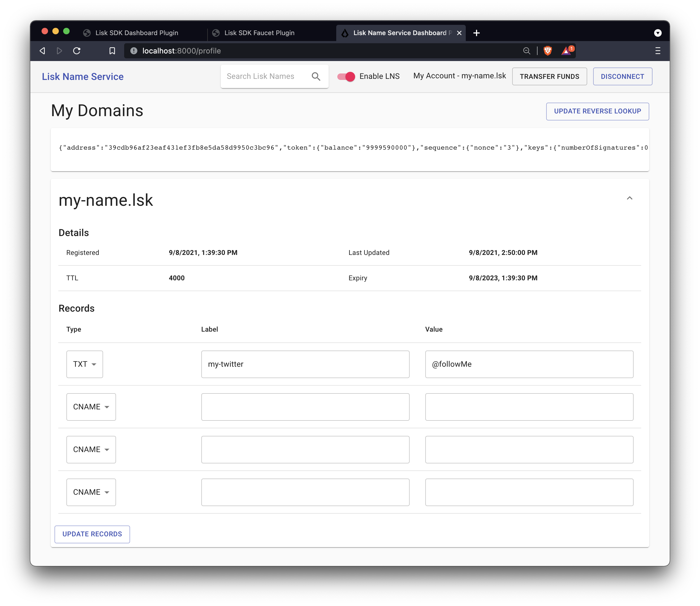Click the last CNAME row label field
The width and height of the screenshot is (700, 606).
pyautogui.click(x=305, y=492)
